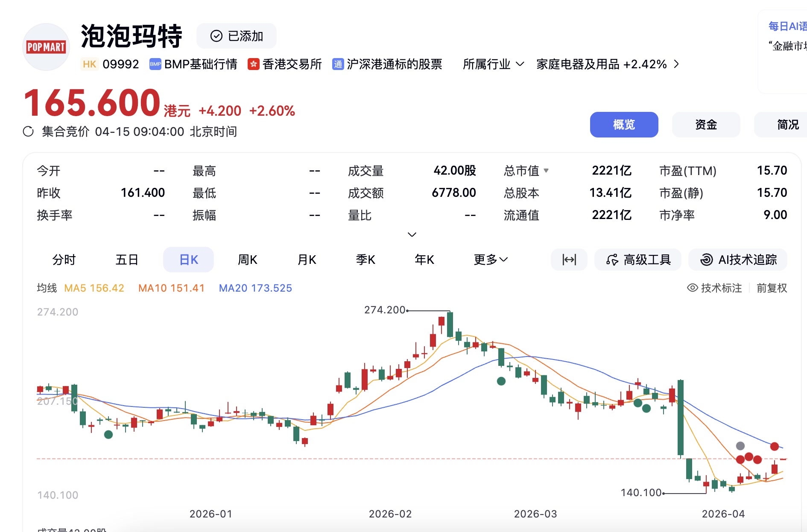
Task: Click the 香港交易所 red flag icon
Action: [x=254, y=64]
